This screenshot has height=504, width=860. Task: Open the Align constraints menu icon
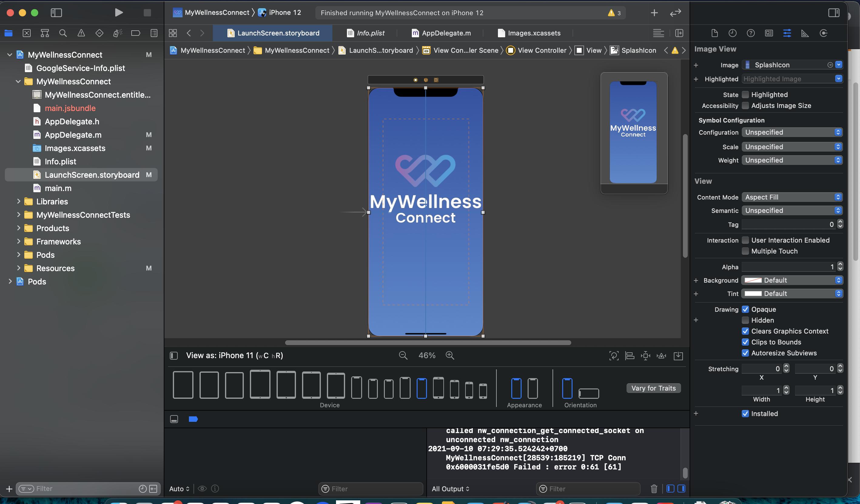click(630, 356)
